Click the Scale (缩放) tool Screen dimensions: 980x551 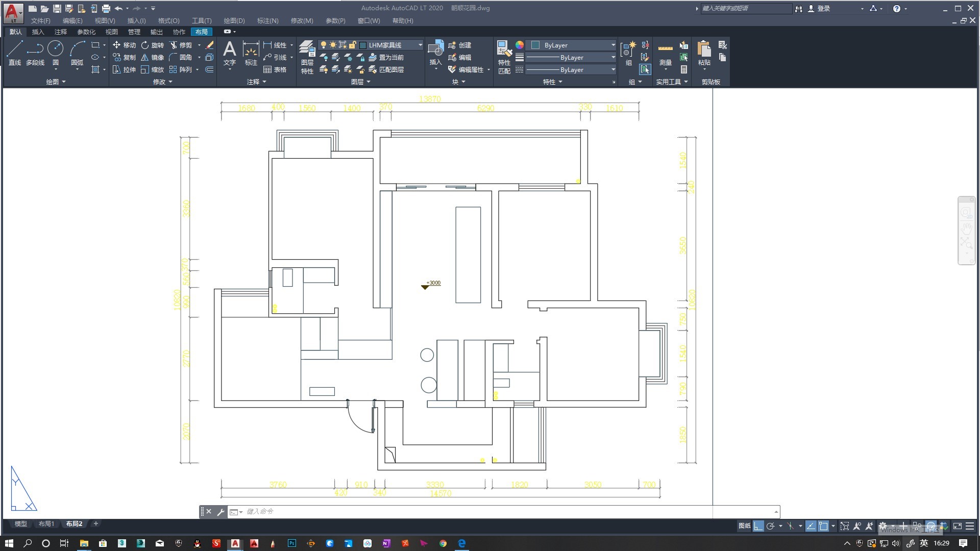pyautogui.click(x=152, y=69)
